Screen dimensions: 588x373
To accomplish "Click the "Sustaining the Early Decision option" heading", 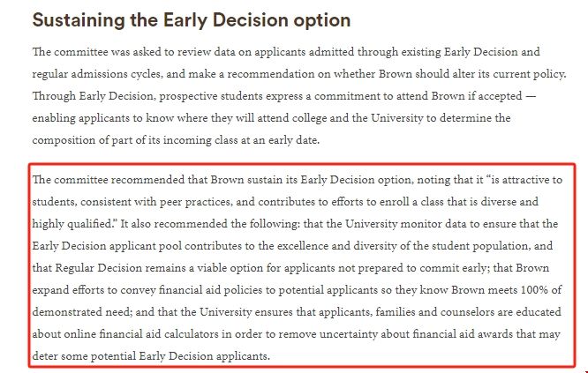I will (x=192, y=19).
